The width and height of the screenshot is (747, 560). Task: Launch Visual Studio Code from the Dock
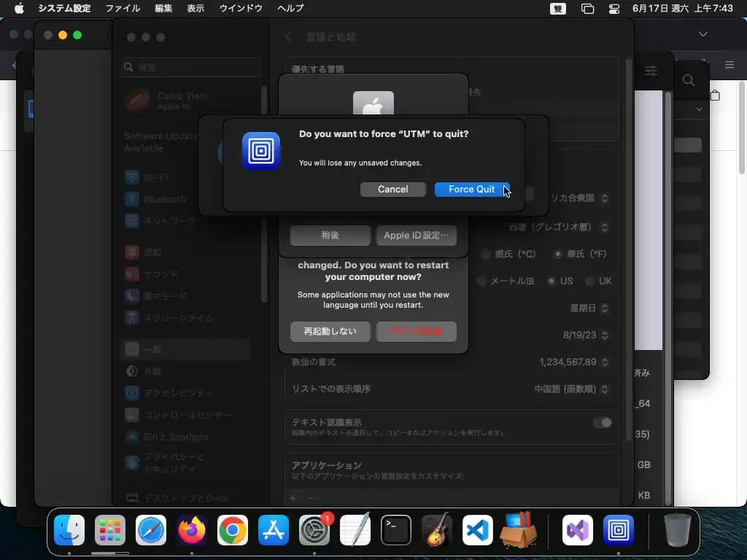point(478,530)
